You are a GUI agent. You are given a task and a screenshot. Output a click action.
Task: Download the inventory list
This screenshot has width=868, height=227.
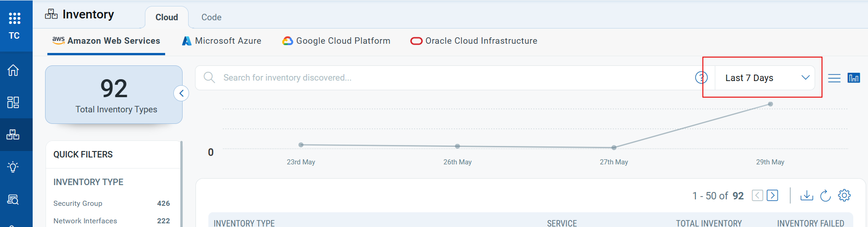coord(806,196)
